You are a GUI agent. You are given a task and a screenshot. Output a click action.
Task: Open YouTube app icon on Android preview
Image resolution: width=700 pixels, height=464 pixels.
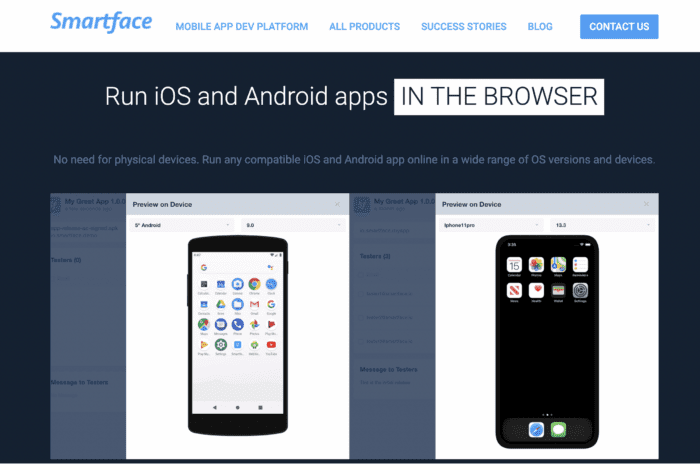click(271, 345)
